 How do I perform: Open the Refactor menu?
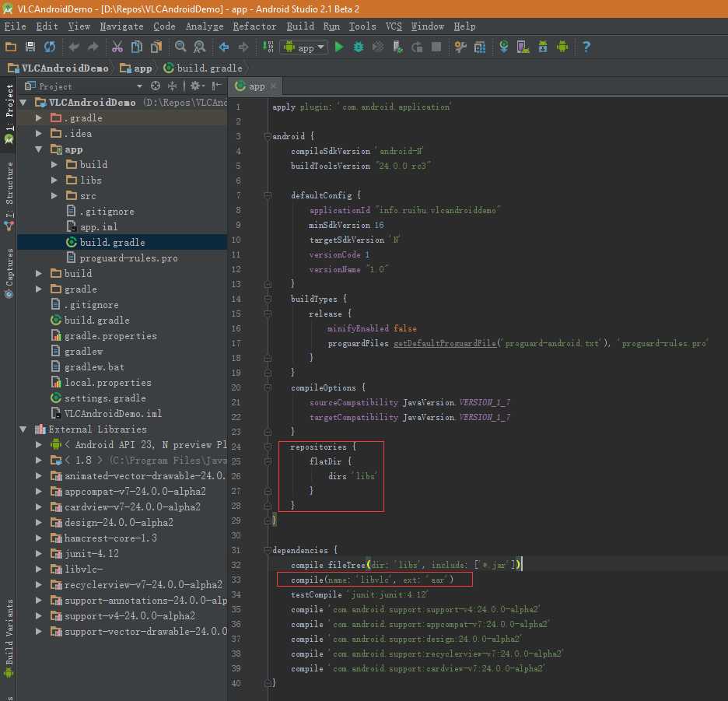tap(254, 26)
